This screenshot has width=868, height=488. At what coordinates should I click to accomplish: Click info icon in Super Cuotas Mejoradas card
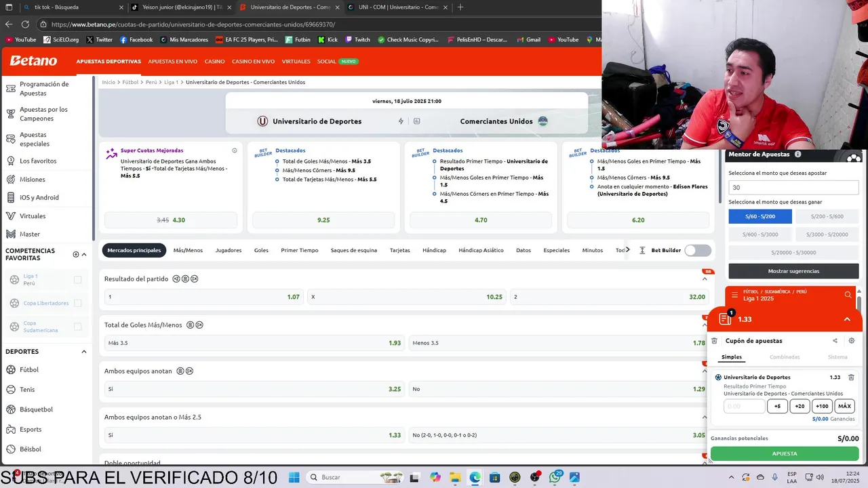click(x=235, y=150)
